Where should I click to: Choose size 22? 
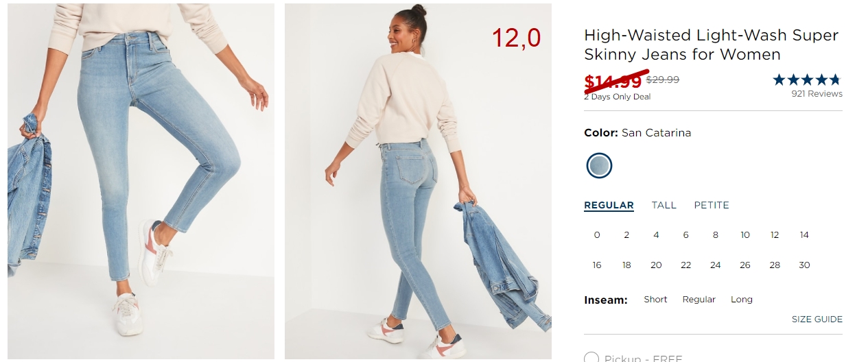685,265
